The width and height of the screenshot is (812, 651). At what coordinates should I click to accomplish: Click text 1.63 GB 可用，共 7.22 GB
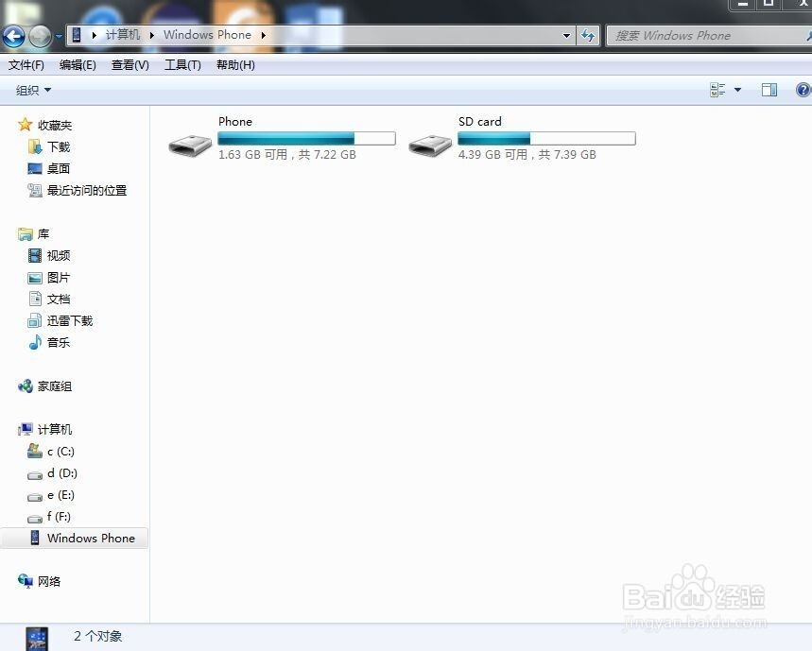pos(286,155)
